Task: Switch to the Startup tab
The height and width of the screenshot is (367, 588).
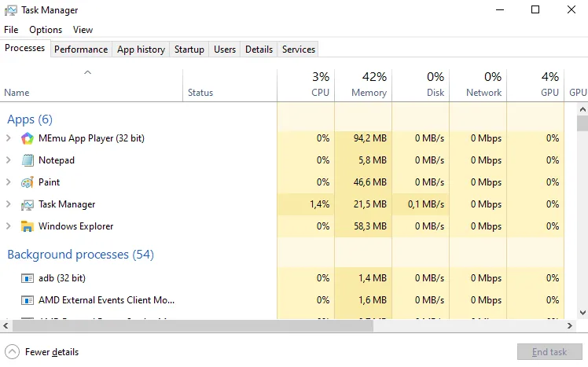Action: point(189,50)
